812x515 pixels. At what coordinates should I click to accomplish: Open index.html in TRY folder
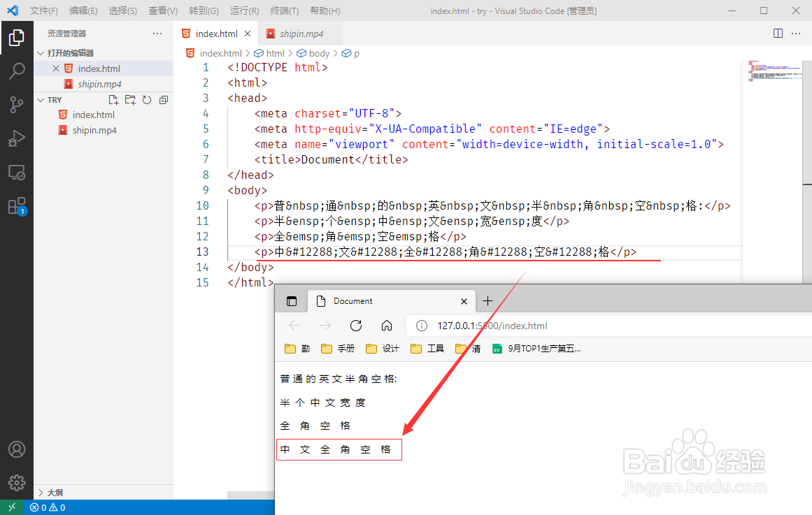[104, 115]
